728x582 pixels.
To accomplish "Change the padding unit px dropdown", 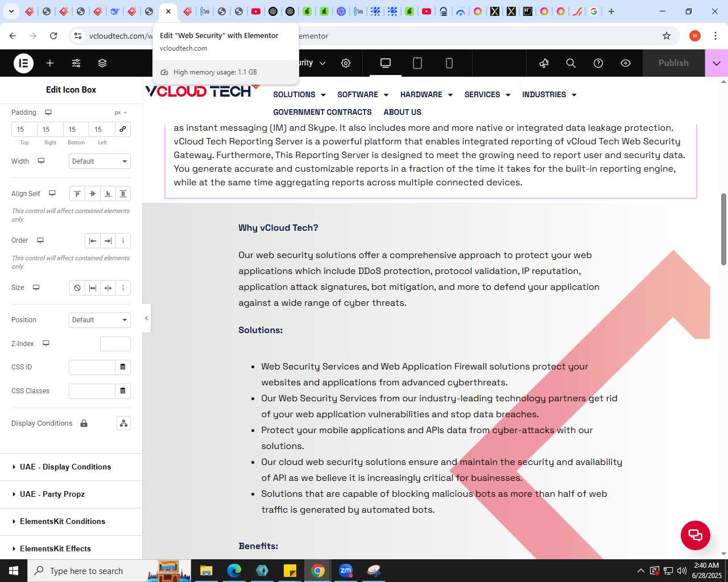I will (121, 113).
